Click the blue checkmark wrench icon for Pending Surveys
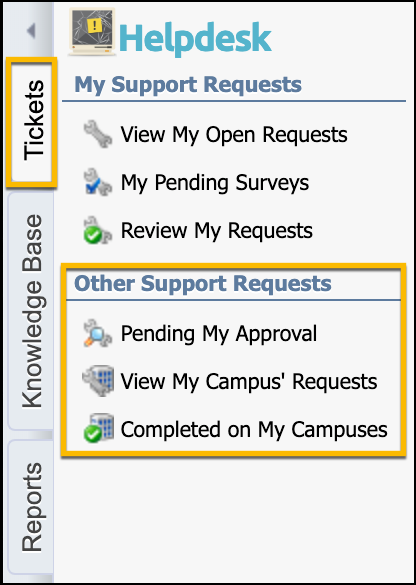The height and width of the screenshot is (585, 416). 97,182
